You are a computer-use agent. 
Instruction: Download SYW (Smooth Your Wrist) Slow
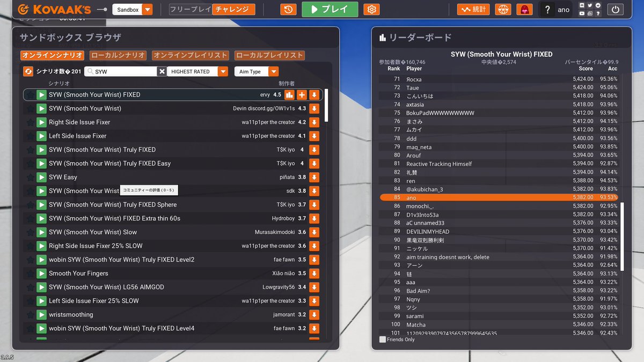tap(314, 232)
